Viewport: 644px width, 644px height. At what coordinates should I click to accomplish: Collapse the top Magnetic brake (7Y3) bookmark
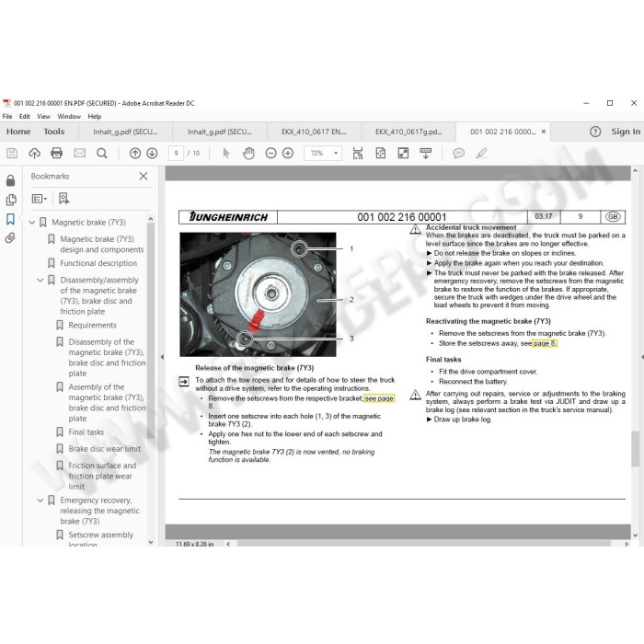click(x=31, y=223)
